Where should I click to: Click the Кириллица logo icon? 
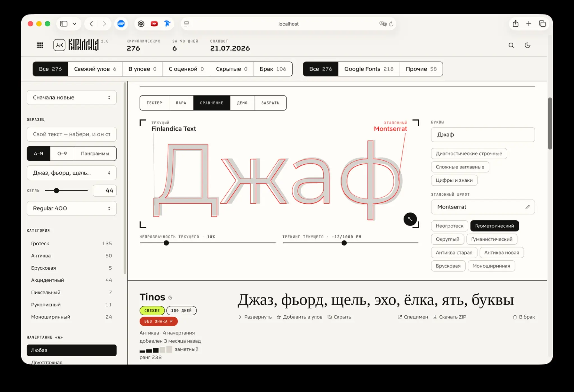coord(59,45)
